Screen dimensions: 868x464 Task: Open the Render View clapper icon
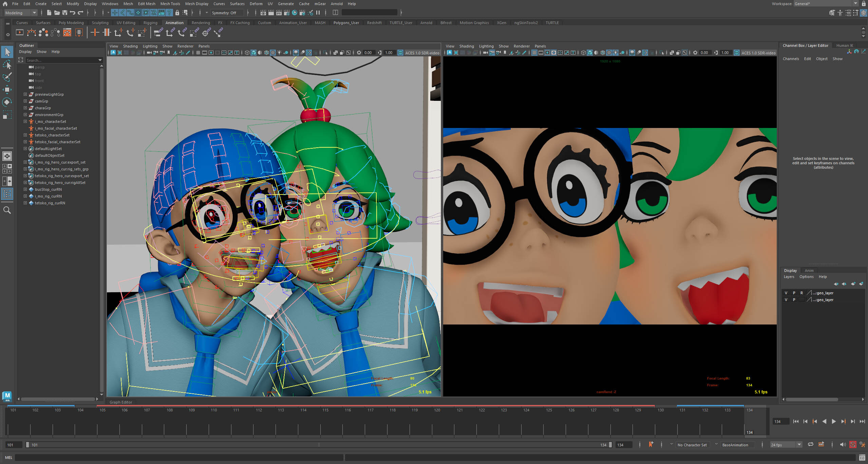pos(263,13)
